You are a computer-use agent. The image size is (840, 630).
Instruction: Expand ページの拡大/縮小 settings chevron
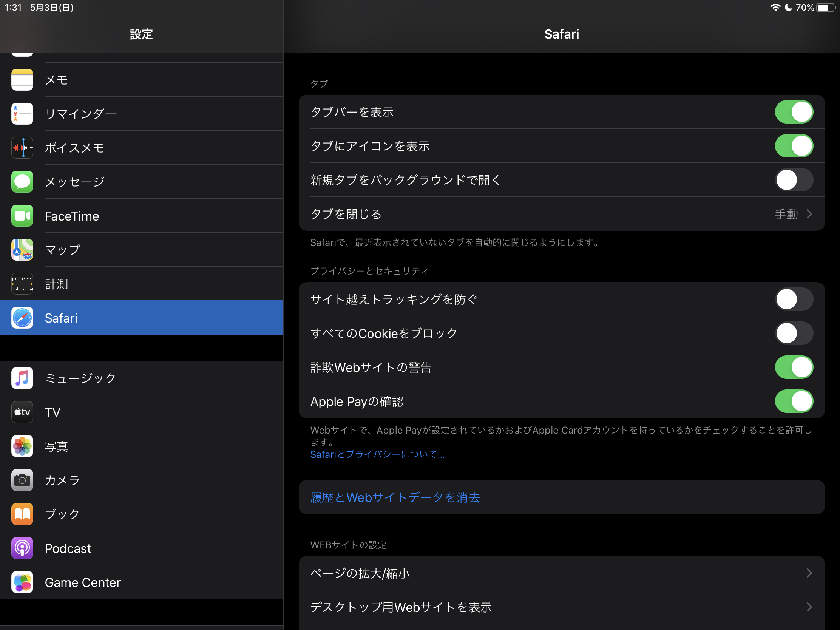tap(809, 573)
